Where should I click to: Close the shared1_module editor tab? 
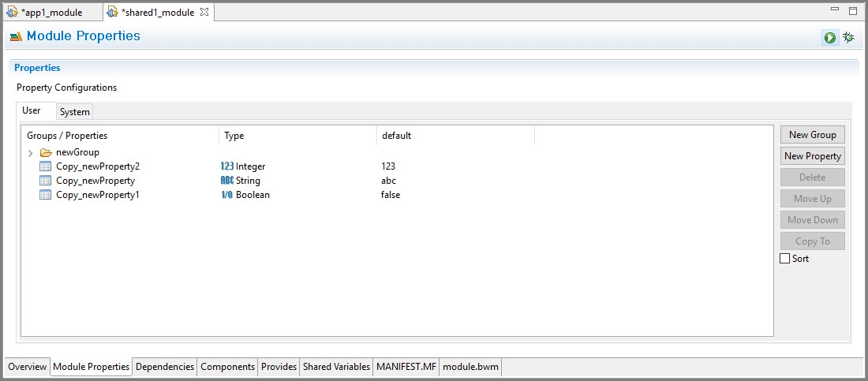pos(204,12)
